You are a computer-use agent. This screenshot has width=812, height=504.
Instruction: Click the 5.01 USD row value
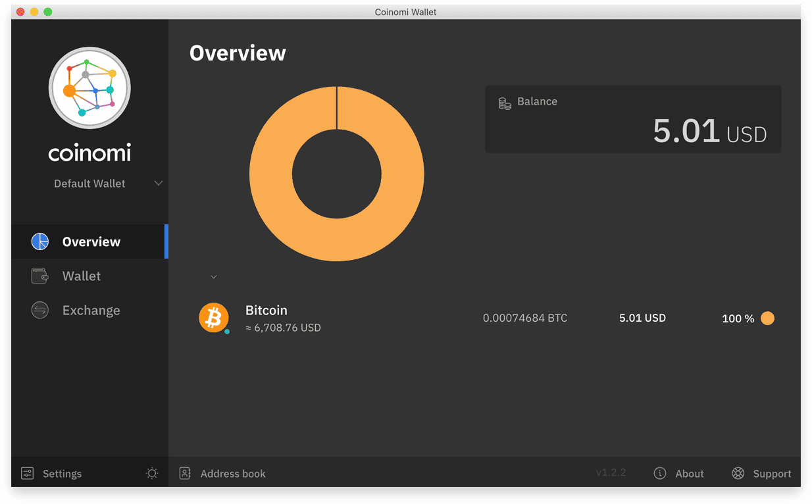[642, 318]
